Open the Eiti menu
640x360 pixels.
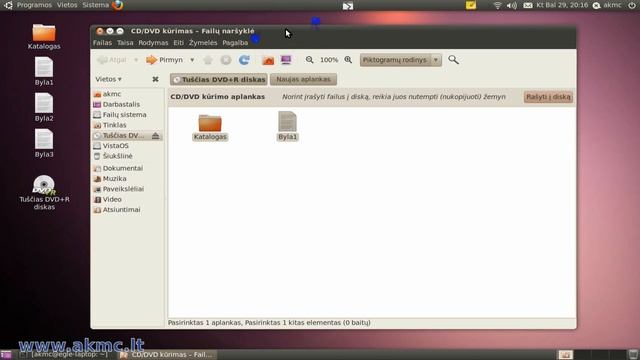(178, 42)
